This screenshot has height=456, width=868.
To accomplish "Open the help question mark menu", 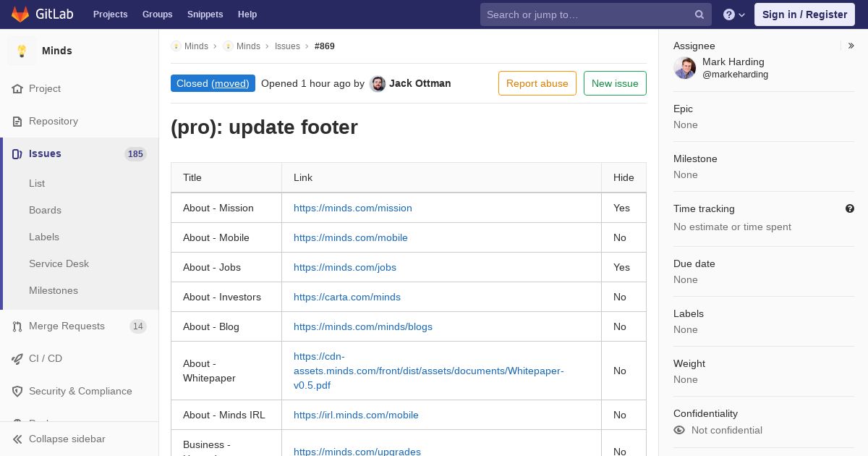I will tap(734, 14).
